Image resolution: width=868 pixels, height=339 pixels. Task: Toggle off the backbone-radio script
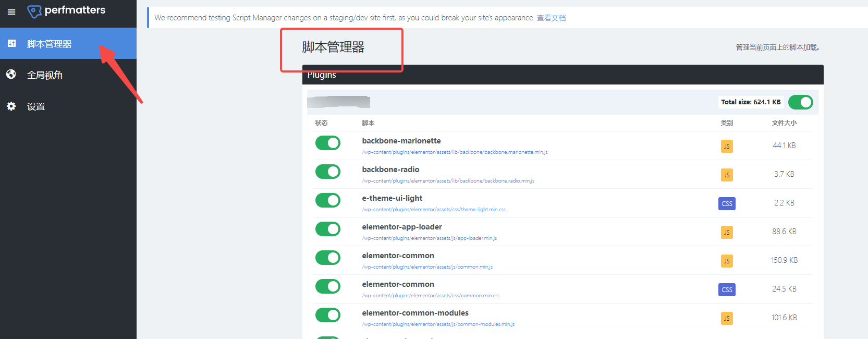(x=327, y=172)
